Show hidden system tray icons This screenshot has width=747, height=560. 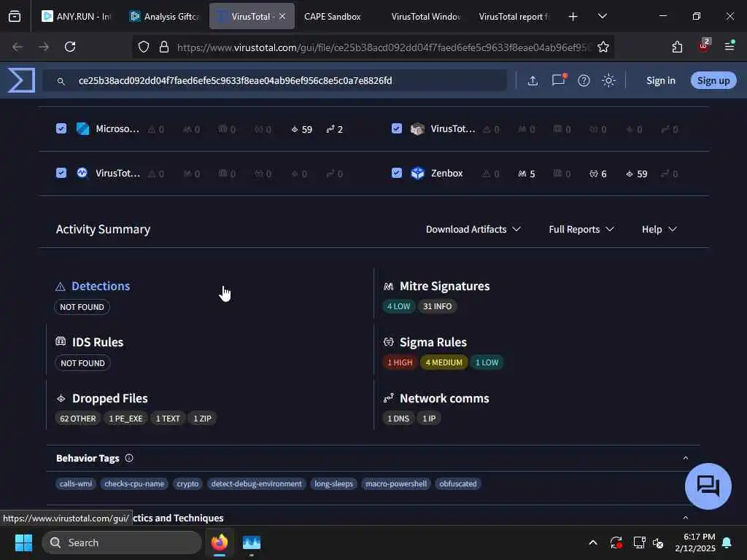click(x=593, y=542)
